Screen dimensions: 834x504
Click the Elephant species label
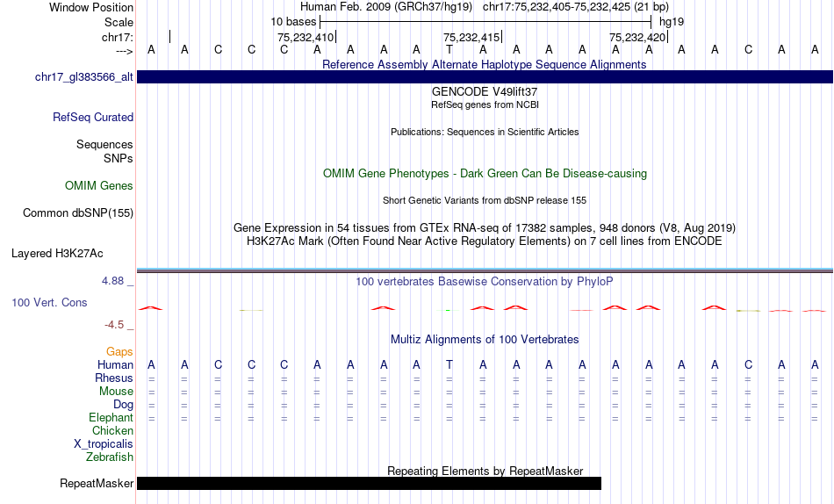(111, 418)
